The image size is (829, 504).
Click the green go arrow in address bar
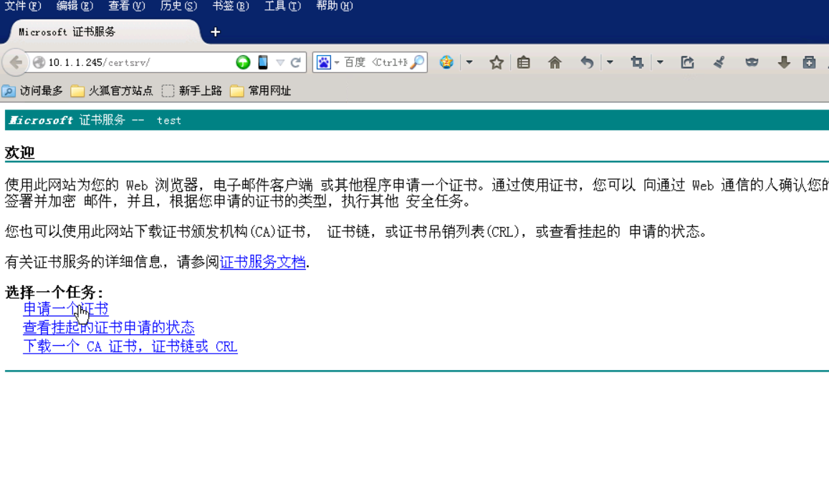click(243, 62)
